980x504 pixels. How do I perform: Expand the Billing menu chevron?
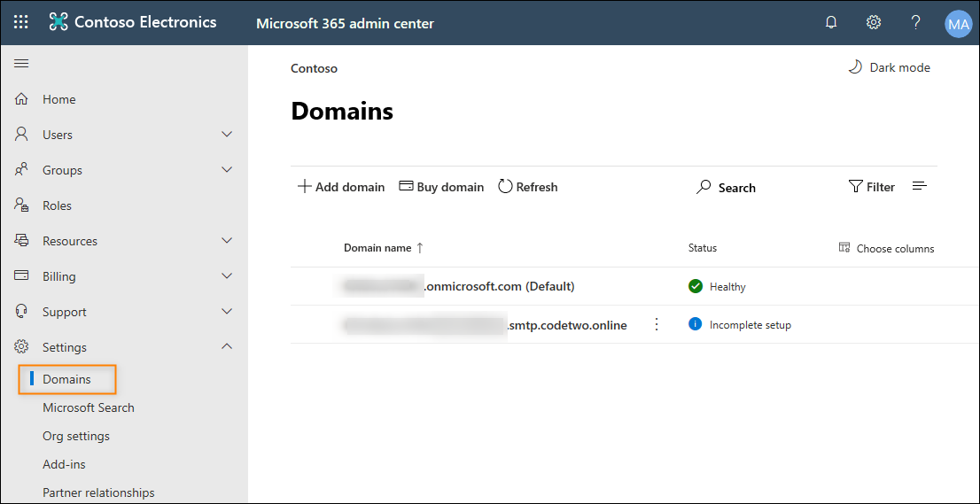point(228,276)
